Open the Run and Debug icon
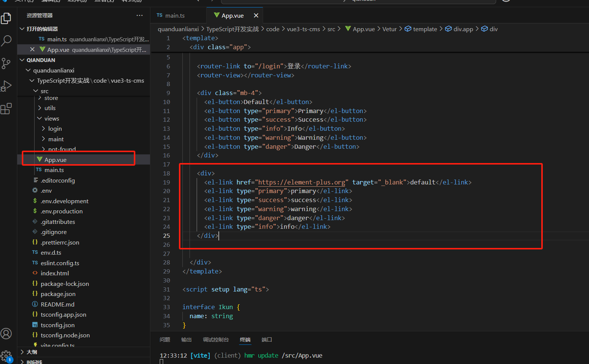 tap(6, 86)
